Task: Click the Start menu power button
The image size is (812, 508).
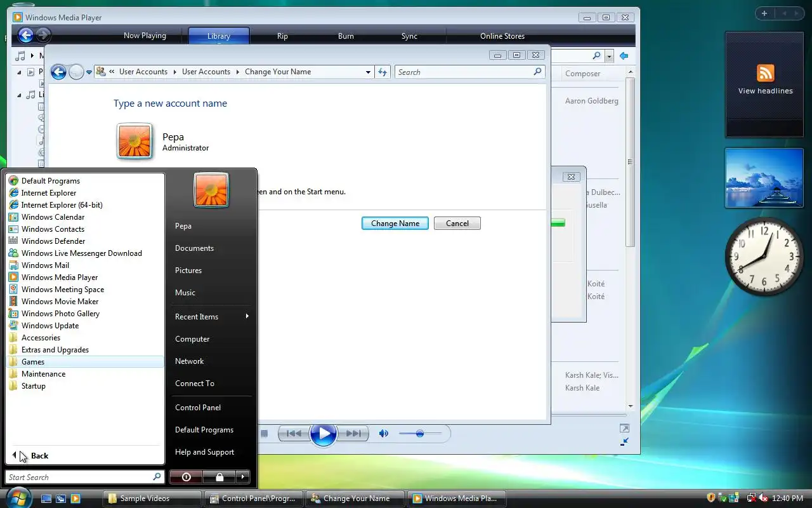Action: (186, 477)
